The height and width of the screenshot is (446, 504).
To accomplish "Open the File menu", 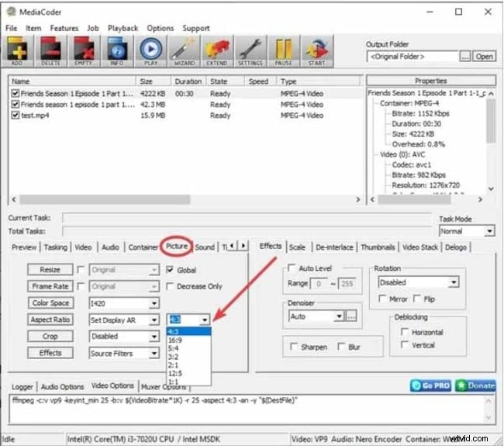I will coord(12,28).
